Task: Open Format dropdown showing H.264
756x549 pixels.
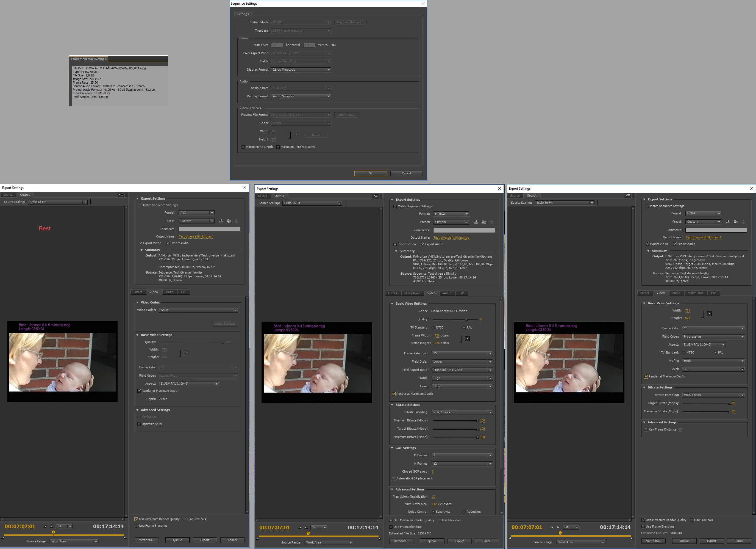Action: 703,213
